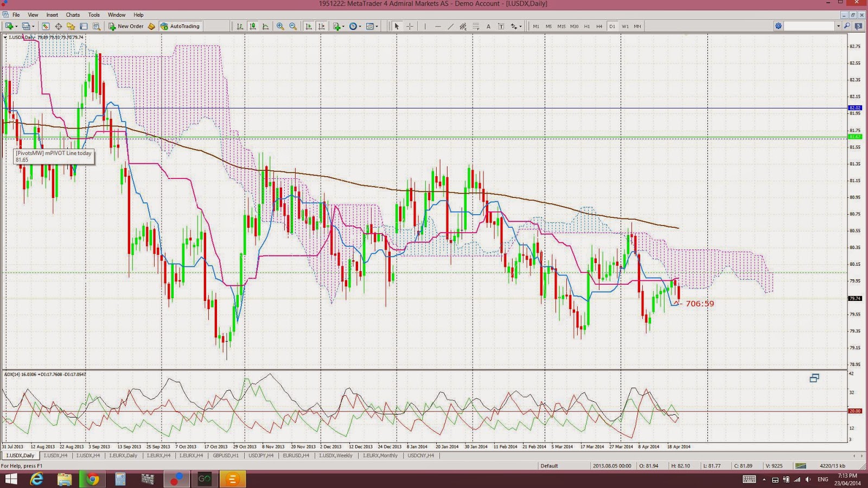Open the Periods clock icon
This screenshot has height=488, width=868.
353,26
